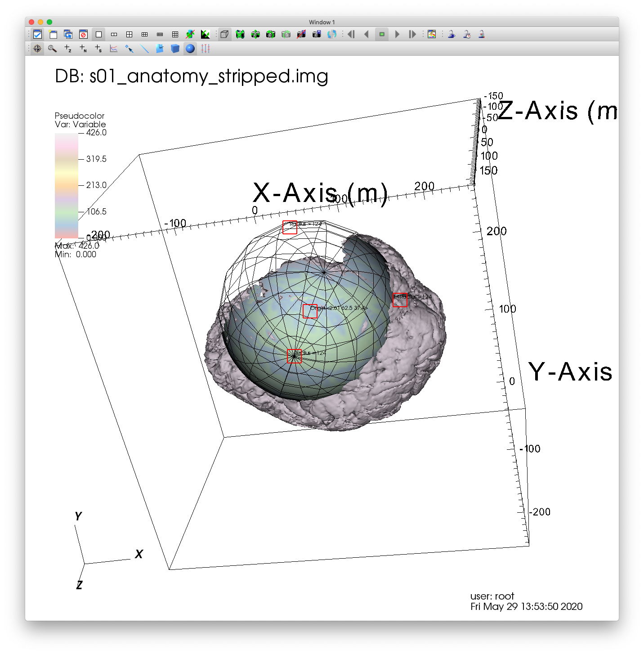Step forward one frame

[412, 34]
